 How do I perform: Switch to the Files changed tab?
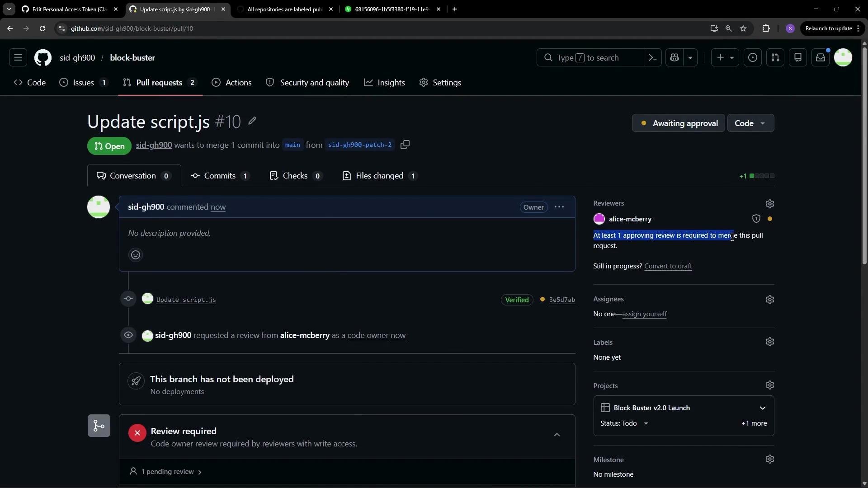(380, 176)
